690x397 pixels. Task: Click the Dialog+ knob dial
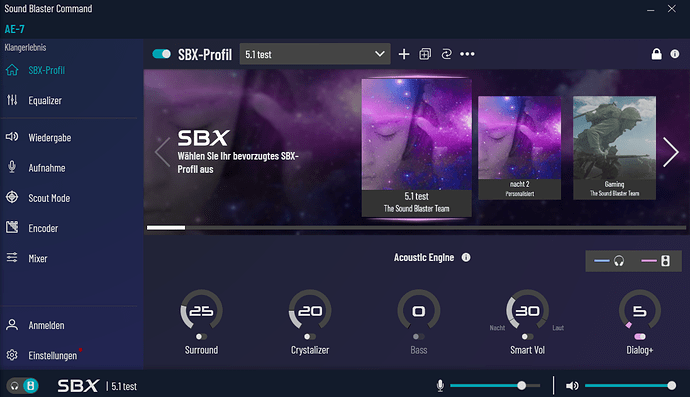click(640, 310)
